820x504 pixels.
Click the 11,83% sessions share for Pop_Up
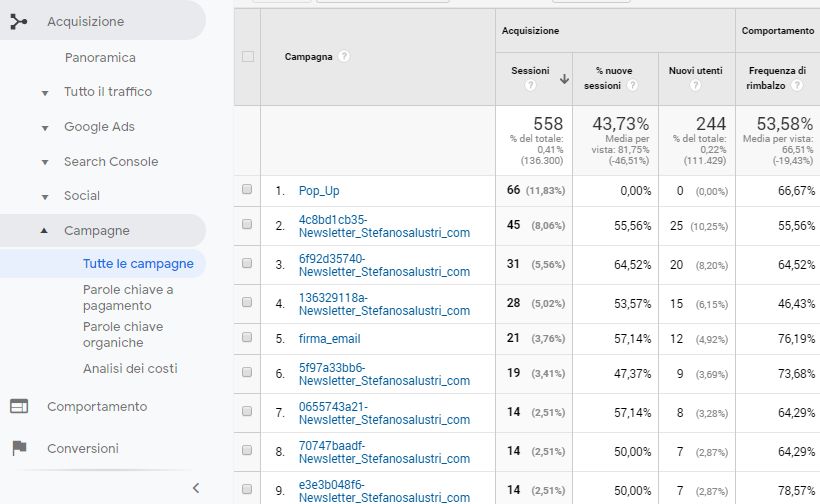click(545, 191)
